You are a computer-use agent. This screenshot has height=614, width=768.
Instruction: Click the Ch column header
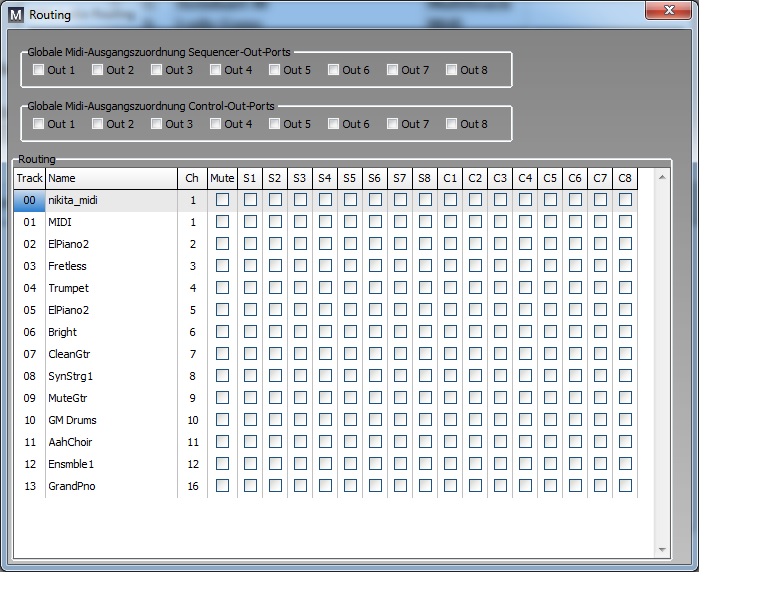192,178
